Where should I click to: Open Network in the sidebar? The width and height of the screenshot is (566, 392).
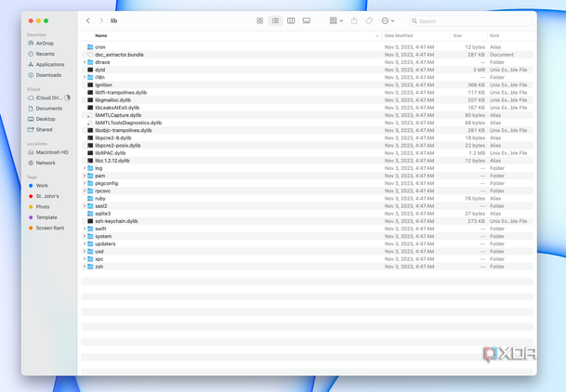46,163
